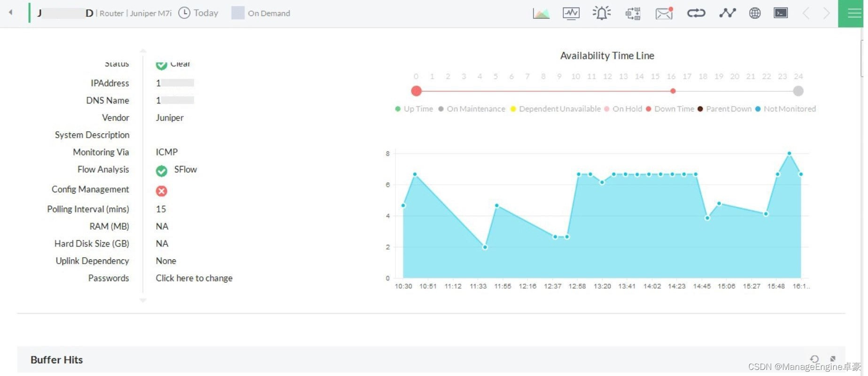The width and height of the screenshot is (868, 376).
Task: Go to previous device with left chevron
Action: [x=806, y=13]
